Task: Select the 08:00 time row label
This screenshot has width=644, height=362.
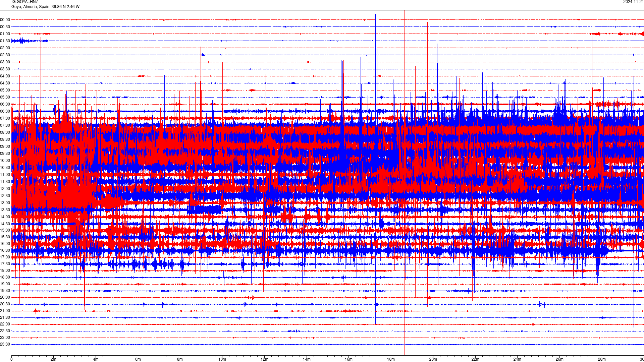Action: coord(5,132)
